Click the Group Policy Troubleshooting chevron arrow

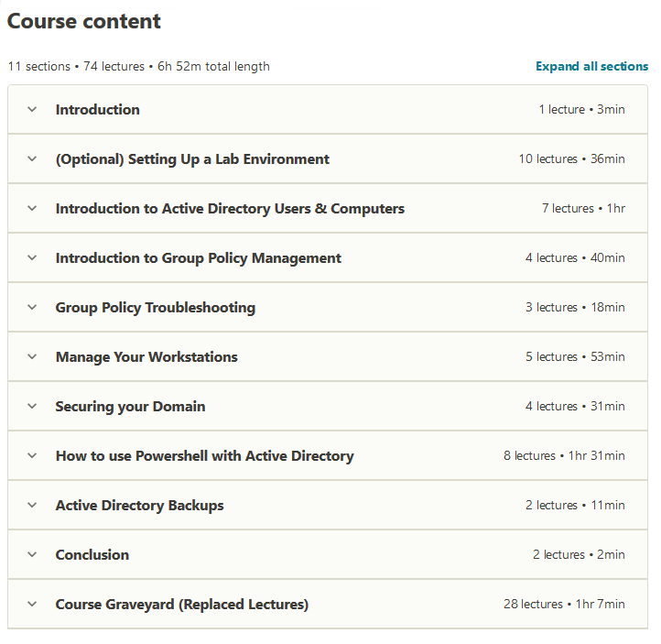click(32, 308)
